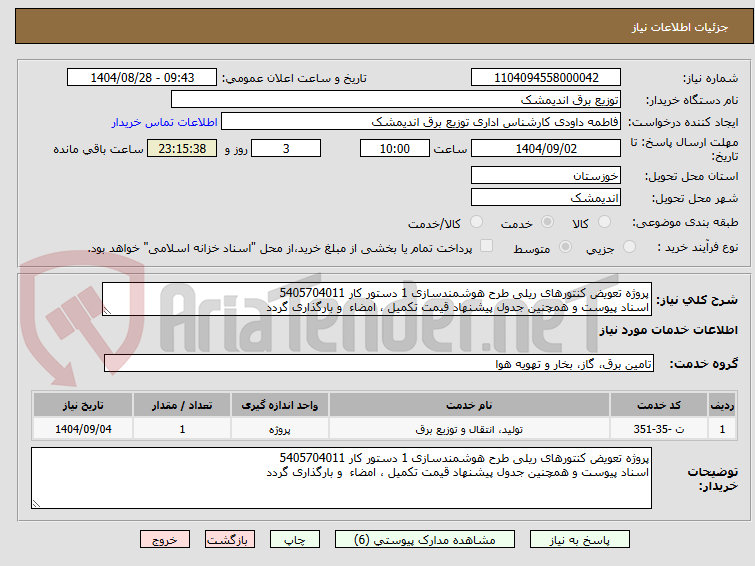Open مشاهده مدارک پیوستی (6) button
This screenshot has height=566, width=755.
tap(425, 540)
